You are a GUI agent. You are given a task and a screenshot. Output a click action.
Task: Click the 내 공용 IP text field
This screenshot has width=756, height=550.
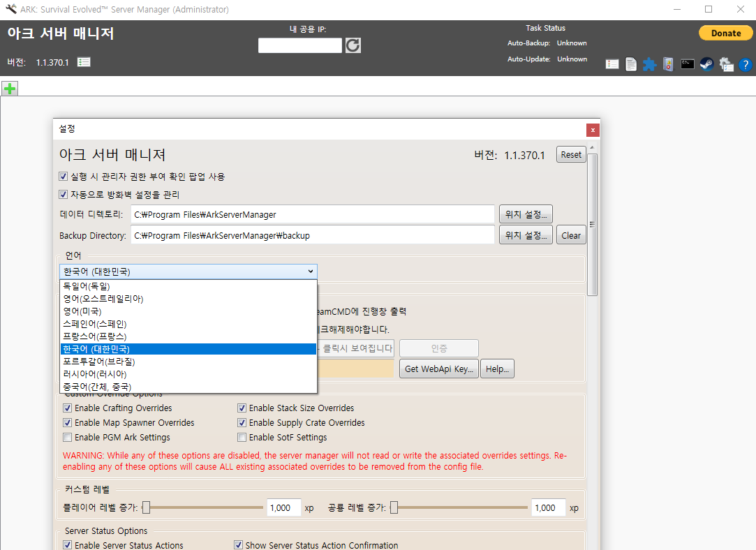pyautogui.click(x=300, y=45)
